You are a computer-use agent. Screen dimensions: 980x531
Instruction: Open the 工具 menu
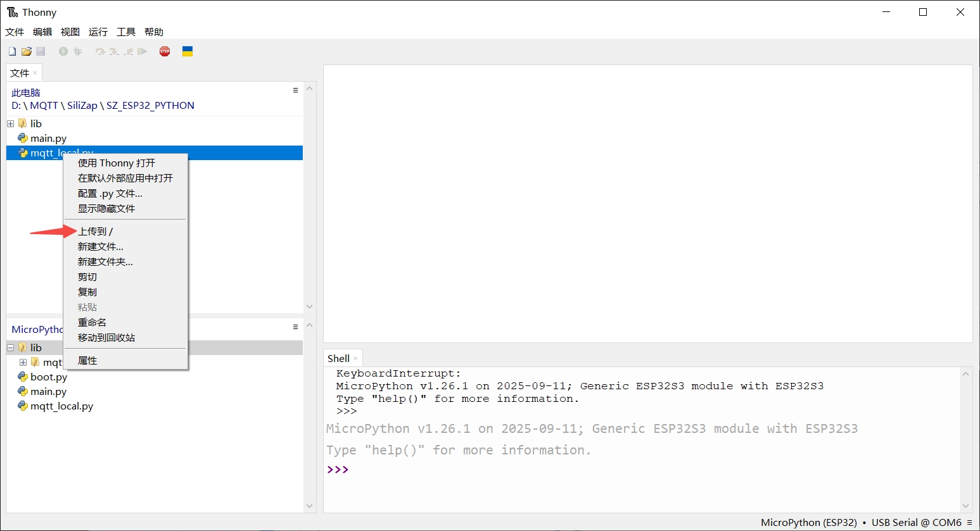[125, 32]
